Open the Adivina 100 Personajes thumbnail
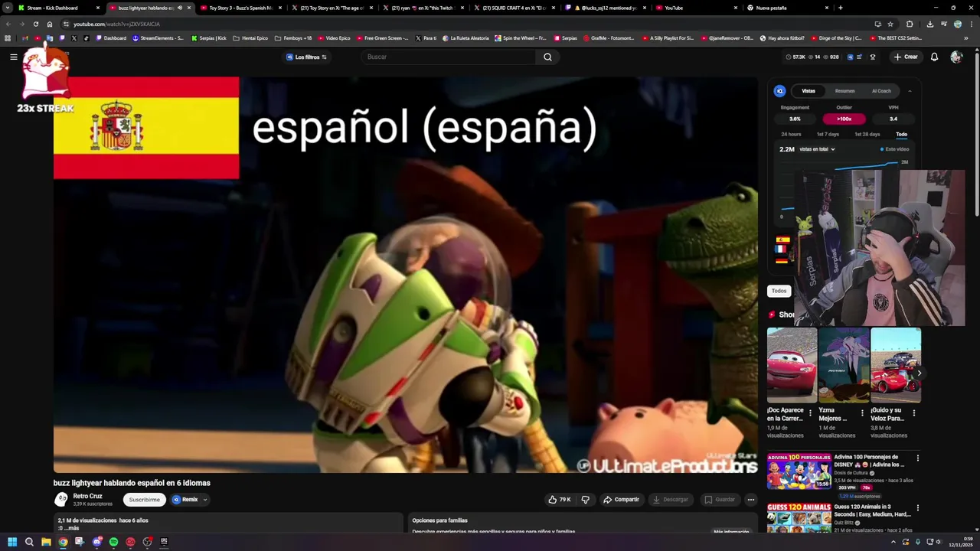 (799, 471)
